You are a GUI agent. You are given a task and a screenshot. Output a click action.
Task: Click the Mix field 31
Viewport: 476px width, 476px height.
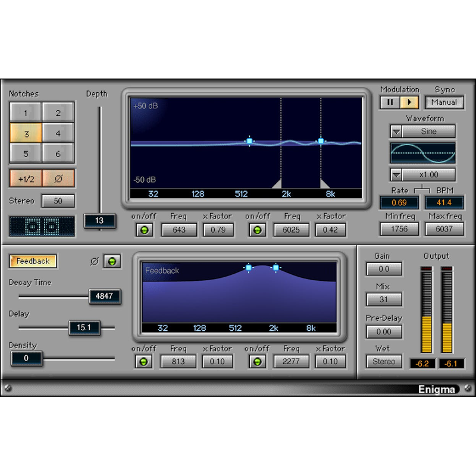[384, 300]
